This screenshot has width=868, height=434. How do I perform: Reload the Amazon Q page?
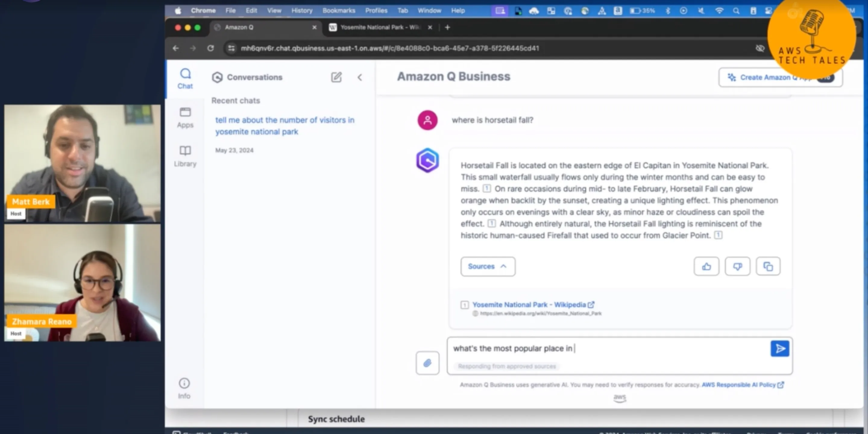pos(210,48)
